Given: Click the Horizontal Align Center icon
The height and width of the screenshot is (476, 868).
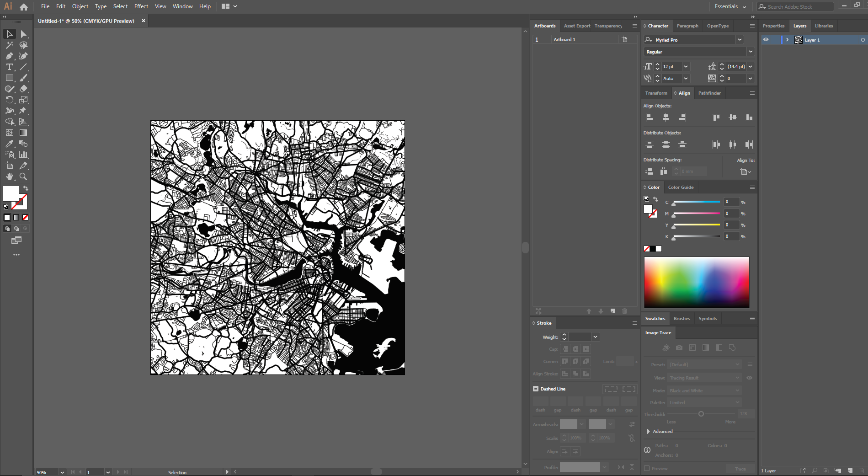Looking at the screenshot, I should tap(666, 117).
